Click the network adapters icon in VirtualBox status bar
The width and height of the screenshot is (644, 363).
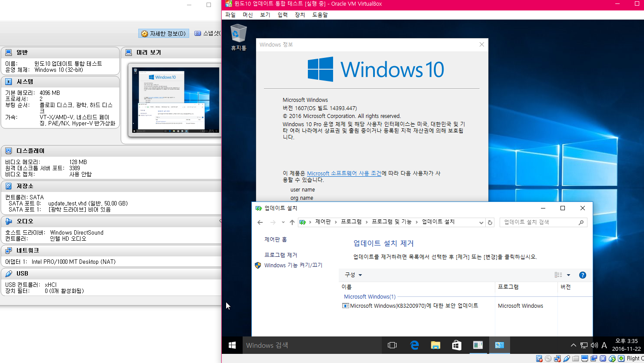[x=557, y=359]
